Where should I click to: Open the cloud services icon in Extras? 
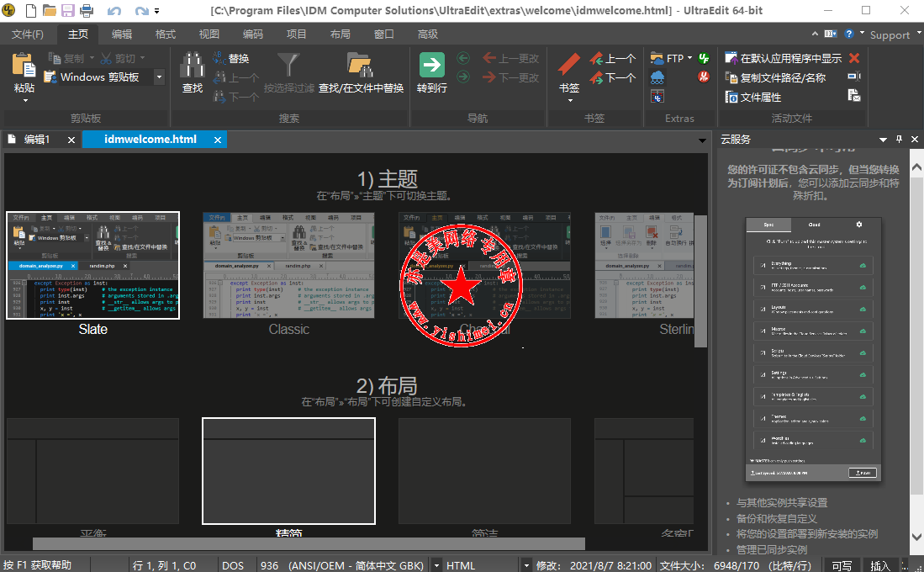657,77
